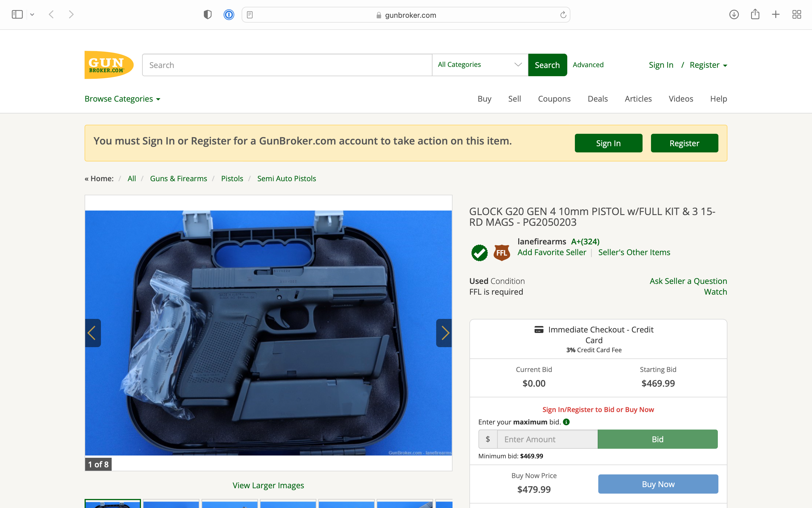Select the $479.99 Buy Now price
Viewport: 812px width, 508px height.
point(534,490)
